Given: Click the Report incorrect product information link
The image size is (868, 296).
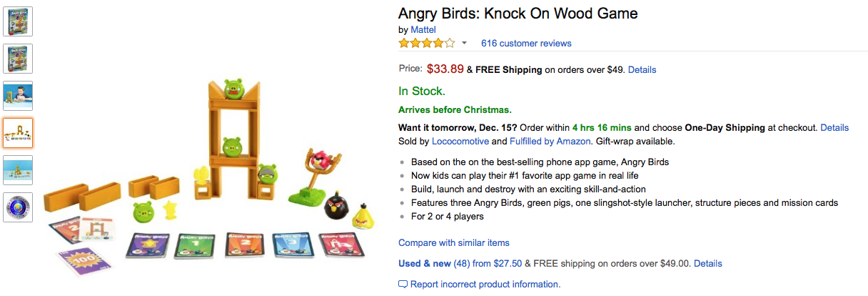Looking at the screenshot, I should tap(485, 285).
